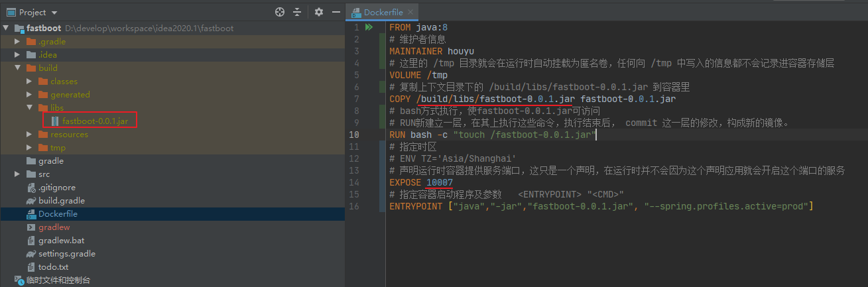Click the build.gradle elephant icon

(31, 201)
